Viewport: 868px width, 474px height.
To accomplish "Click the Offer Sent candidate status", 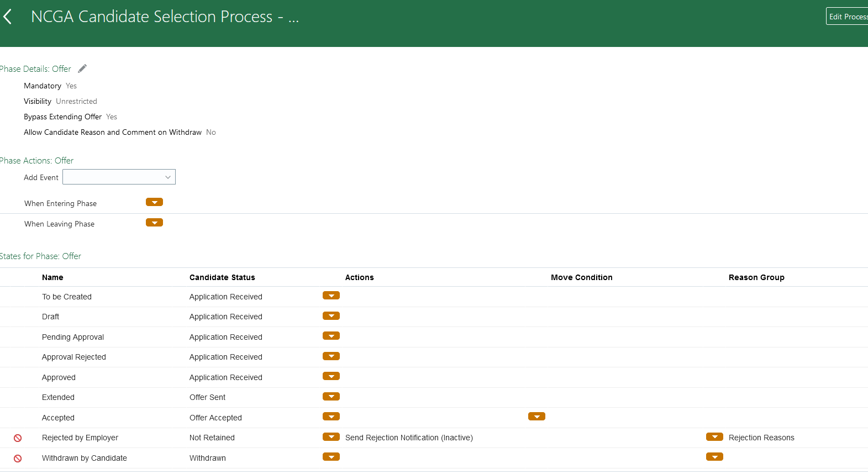I will click(x=207, y=397).
